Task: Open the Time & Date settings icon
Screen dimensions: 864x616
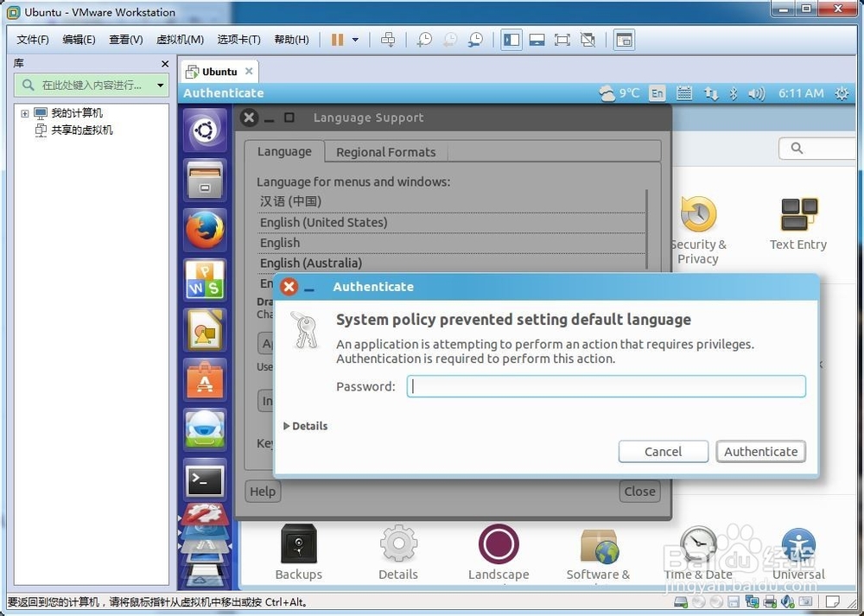Action: [x=698, y=553]
